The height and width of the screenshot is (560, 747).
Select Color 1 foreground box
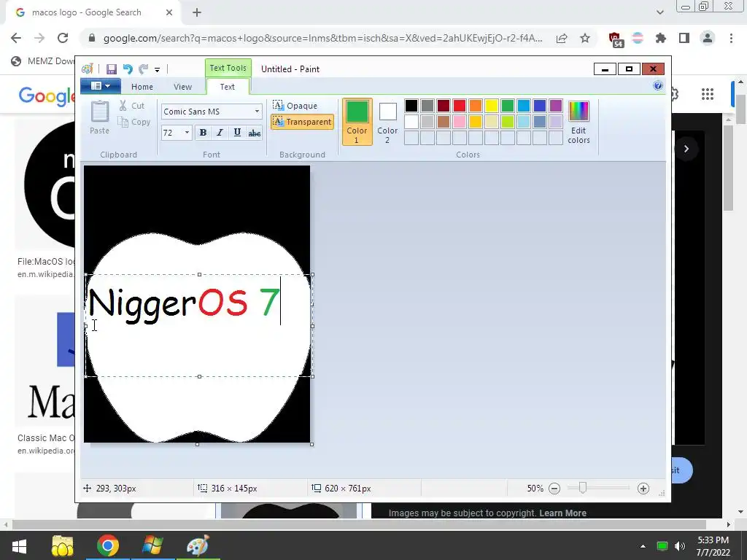coord(357,122)
